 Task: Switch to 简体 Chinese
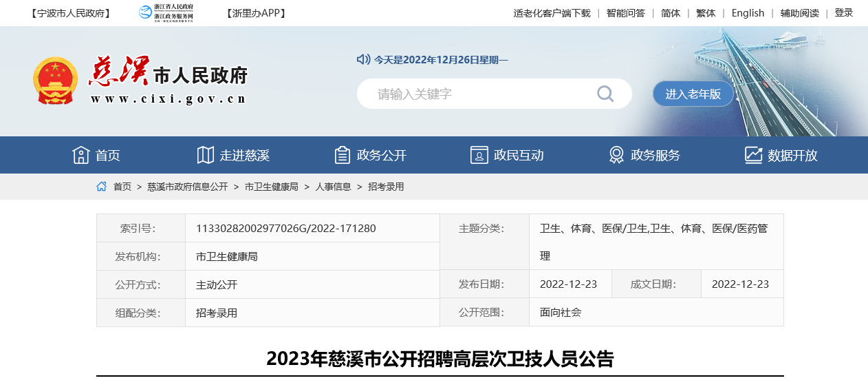(x=671, y=13)
